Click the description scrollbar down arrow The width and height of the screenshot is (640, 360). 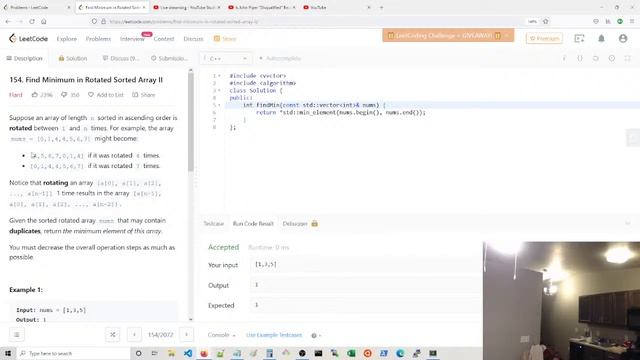point(191,319)
